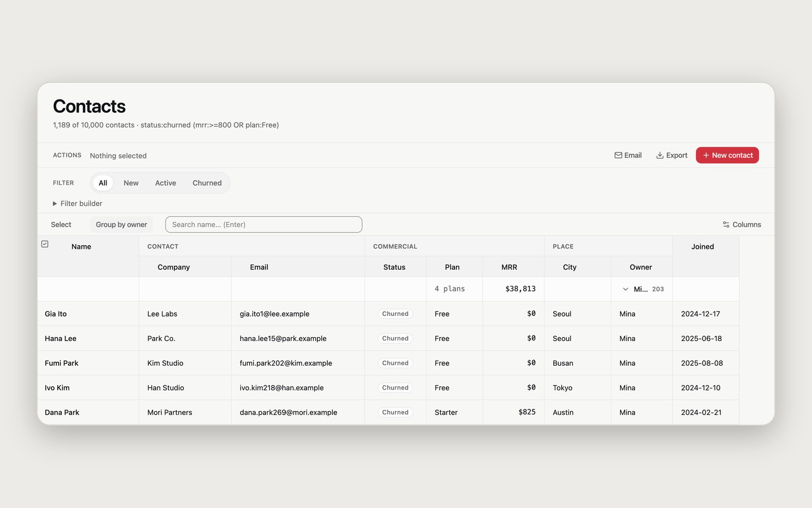Toggle the select-all checkbox in the header
Viewport: 812px width, 508px height.
[45, 244]
